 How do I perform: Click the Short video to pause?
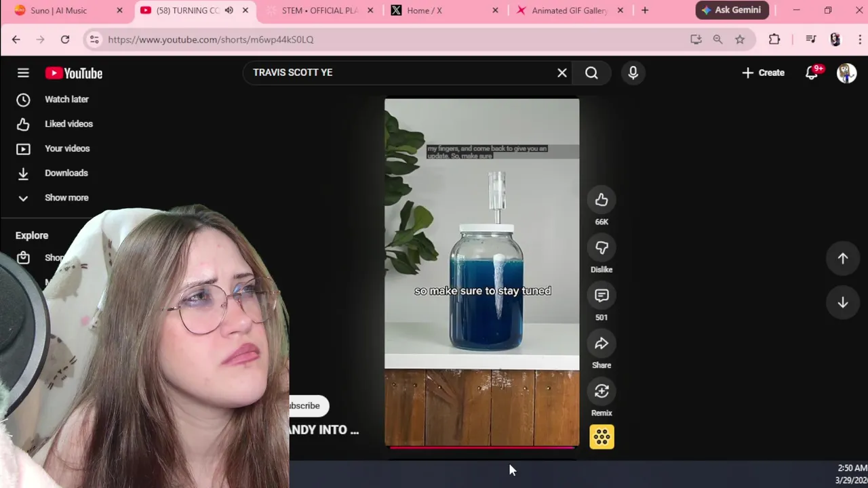click(x=482, y=271)
